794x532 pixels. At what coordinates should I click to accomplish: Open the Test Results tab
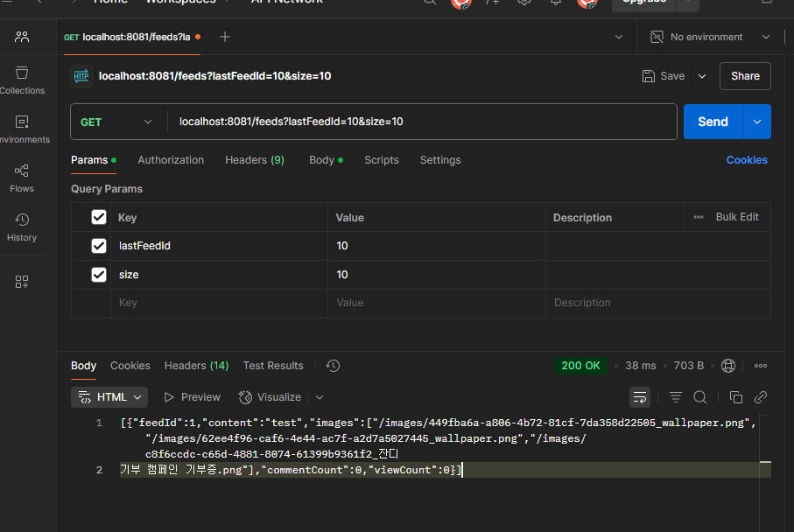tap(273, 366)
